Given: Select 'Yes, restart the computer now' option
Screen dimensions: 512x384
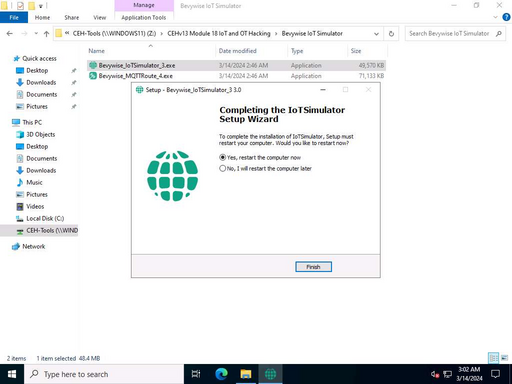Looking at the screenshot, I should [260, 157].
